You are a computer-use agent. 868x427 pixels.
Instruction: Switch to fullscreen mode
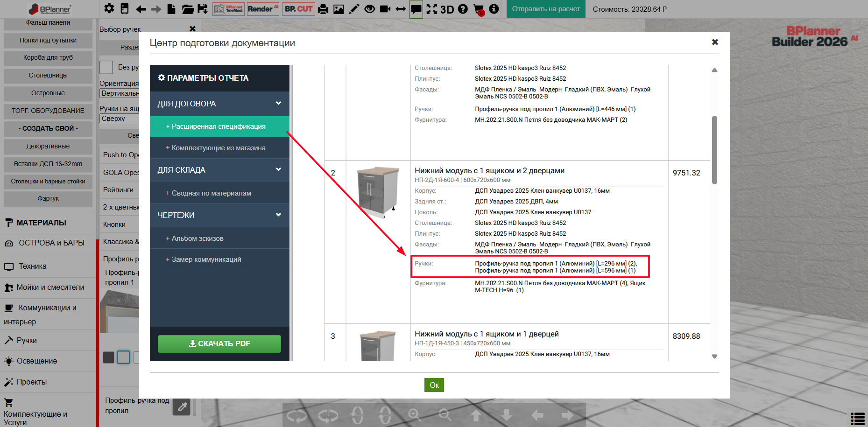(432, 9)
